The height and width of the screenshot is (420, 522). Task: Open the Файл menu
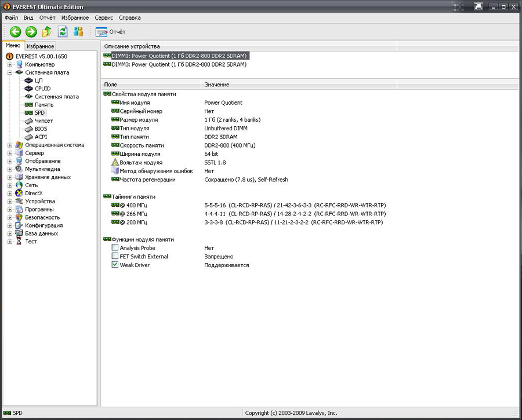coord(12,17)
